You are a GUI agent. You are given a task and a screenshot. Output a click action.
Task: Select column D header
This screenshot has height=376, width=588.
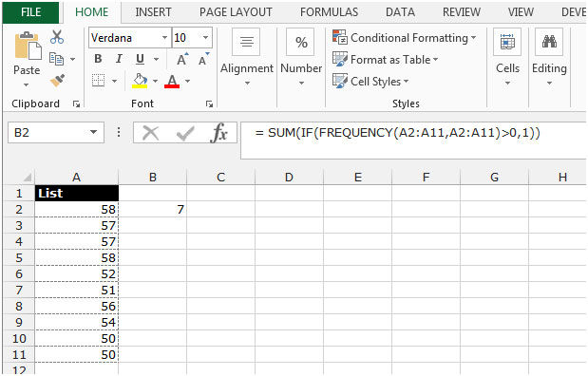pos(289,177)
